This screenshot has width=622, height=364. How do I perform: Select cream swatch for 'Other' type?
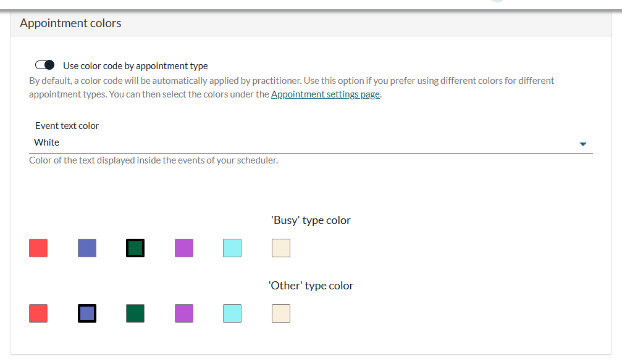coord(281,313)
